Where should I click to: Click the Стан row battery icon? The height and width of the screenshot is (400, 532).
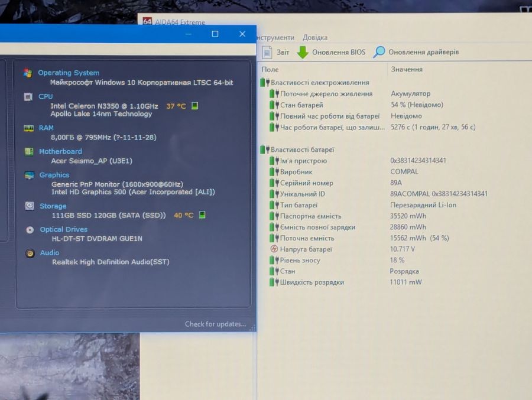[x=274, y=271]
